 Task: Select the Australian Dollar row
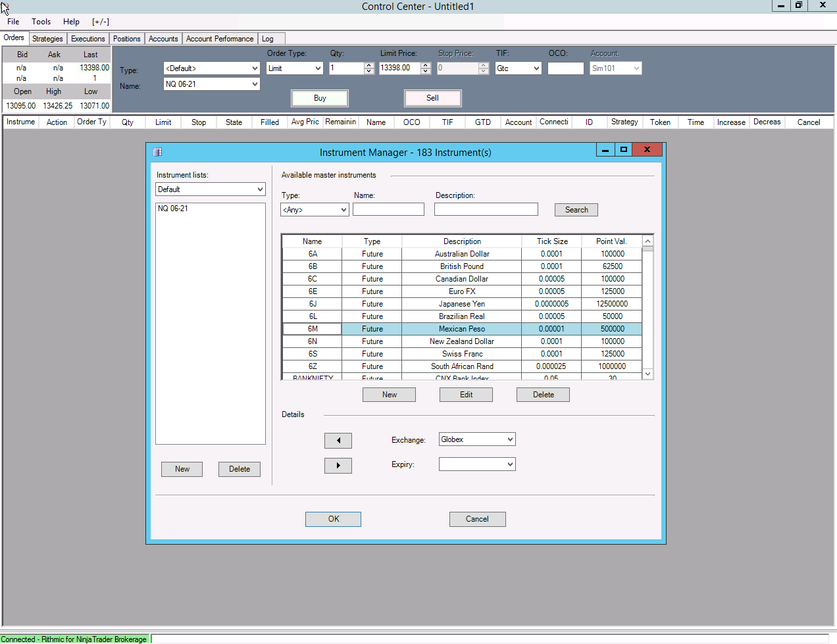(x=462, y=254)
